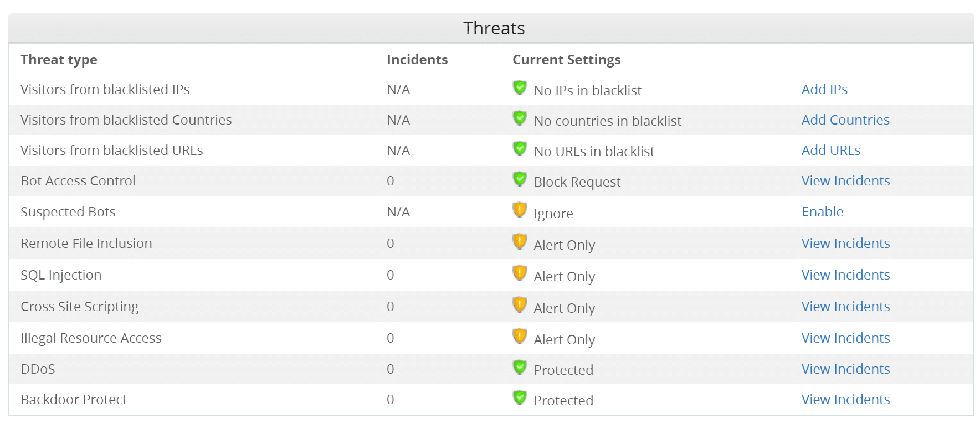Click green shield next to Block Request
980x424 pixels.
[x=520, y=179]
